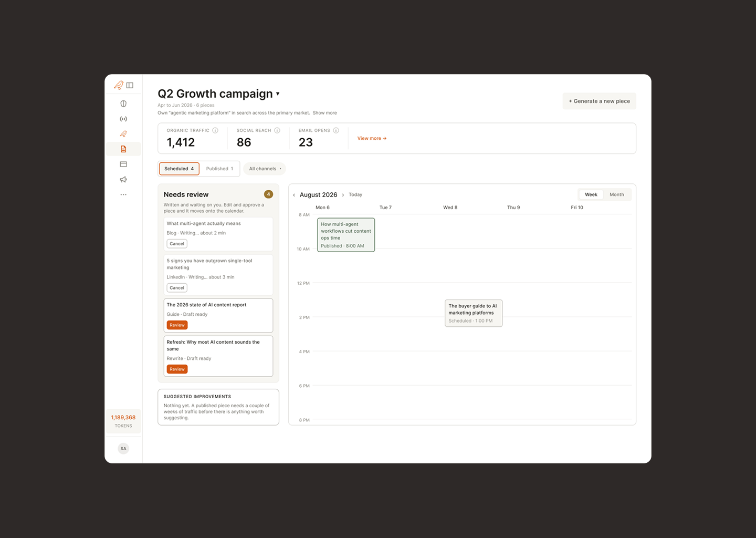This screenshot has width=756, height=538.
Task: Select the Scheduled tab
Action: 179,169
